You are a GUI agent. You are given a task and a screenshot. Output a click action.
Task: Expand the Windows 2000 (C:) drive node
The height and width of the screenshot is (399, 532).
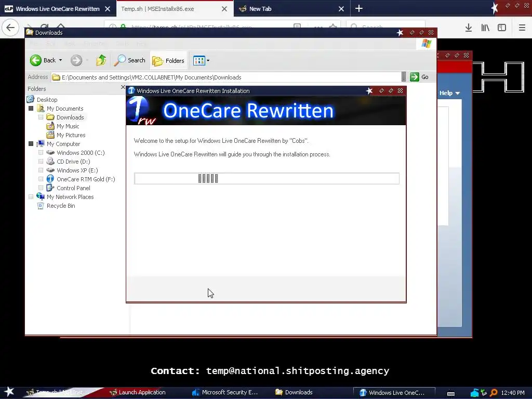click(x=41, y=152)
